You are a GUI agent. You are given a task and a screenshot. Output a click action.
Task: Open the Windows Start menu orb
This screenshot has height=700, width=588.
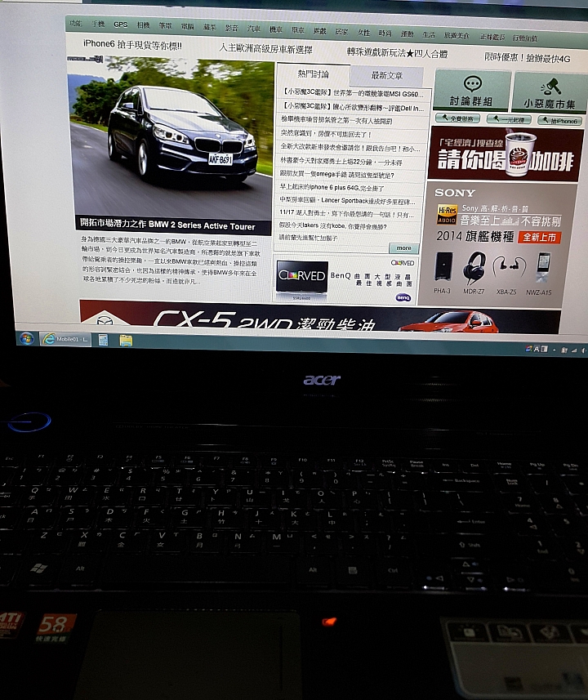point(26,338)
